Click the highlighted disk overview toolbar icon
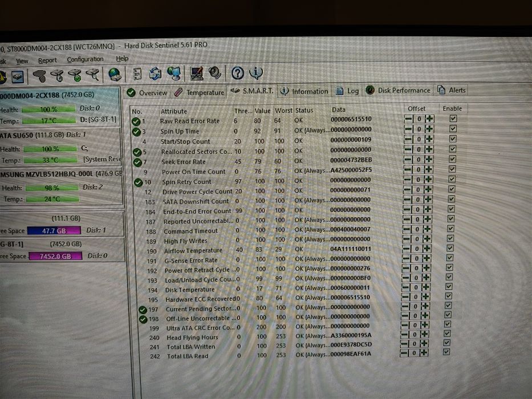The image size is (532, 399). pyautogui.click(x=17, y=77)
